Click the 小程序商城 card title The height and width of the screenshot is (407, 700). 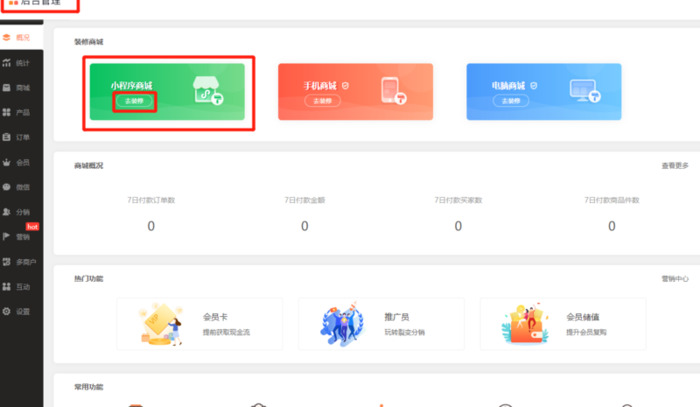pyautogui.click(x=132, y=86)
